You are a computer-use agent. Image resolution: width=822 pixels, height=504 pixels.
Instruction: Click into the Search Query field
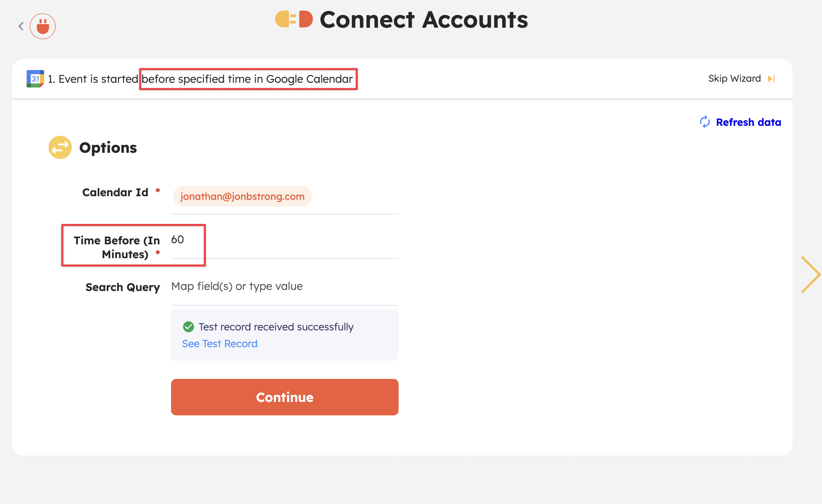284,286
